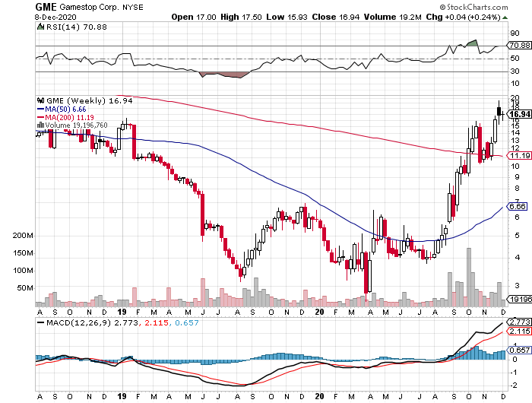Click the 11.19 MA(200) axis tag
The height and width of the screenshot is (403, 532).
coord(519,155)
